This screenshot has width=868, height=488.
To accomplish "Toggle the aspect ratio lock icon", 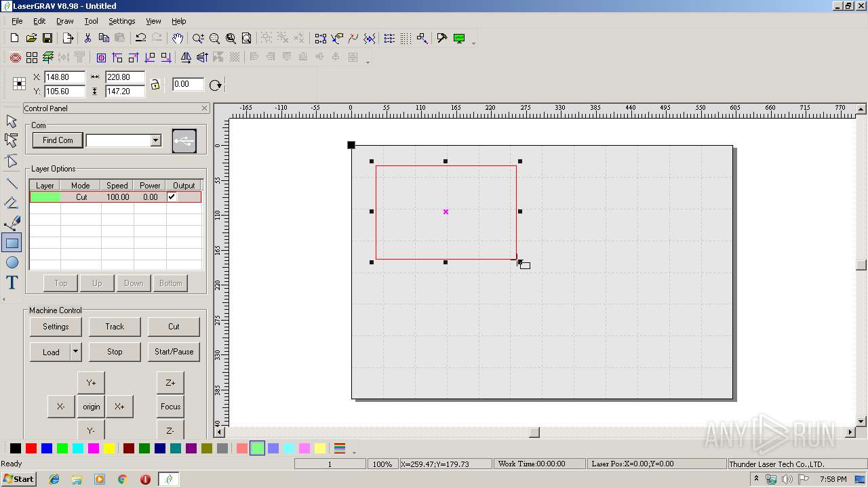I will (155, 84).
